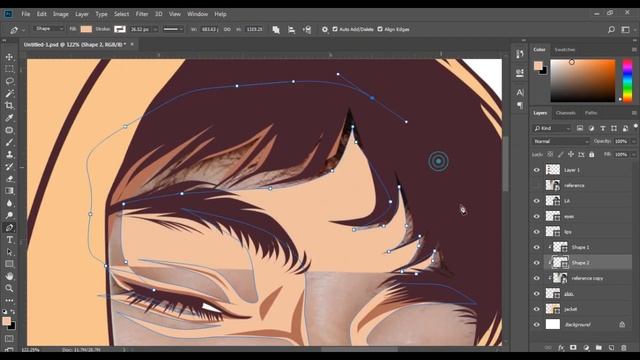Add a layer style with fx button
This screenshot has height=360, width=640.
[561, 347]
